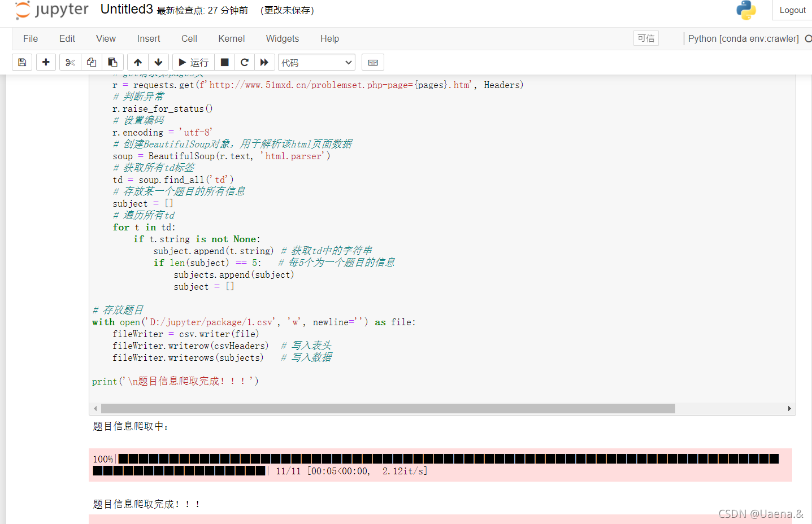Cut selected cells with the scissors icon

(x=70, y=62)
